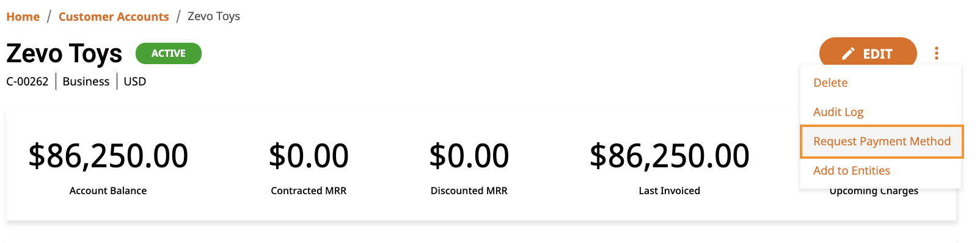Viewport: 980px width, 243px height.
Task: Click the Zevo Toys page heading
Action: [64, 54]
